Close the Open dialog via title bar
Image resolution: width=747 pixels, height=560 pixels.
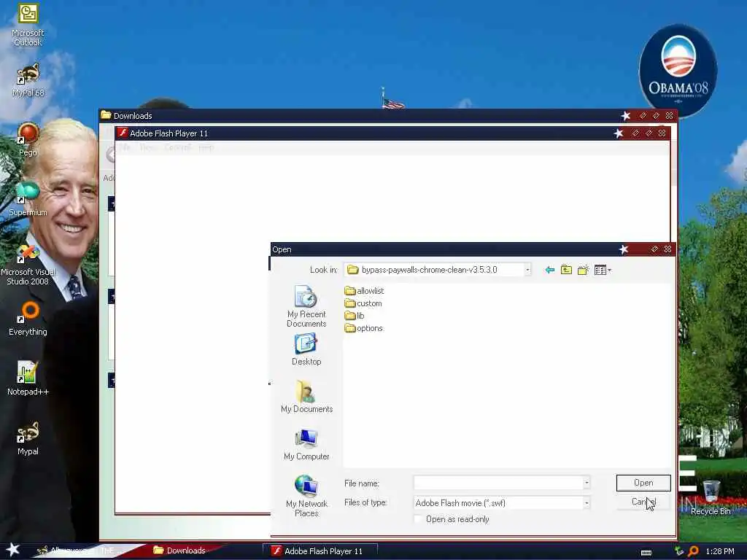[668, 249]
